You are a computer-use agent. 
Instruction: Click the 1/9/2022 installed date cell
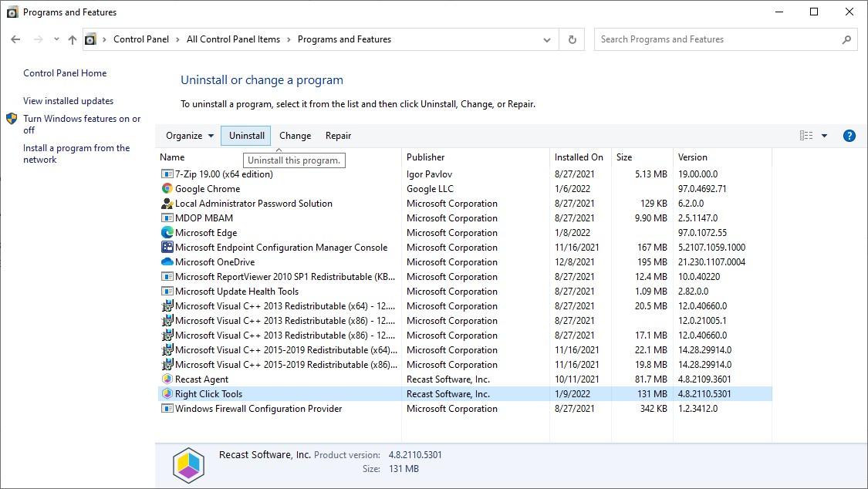point(572,394)
